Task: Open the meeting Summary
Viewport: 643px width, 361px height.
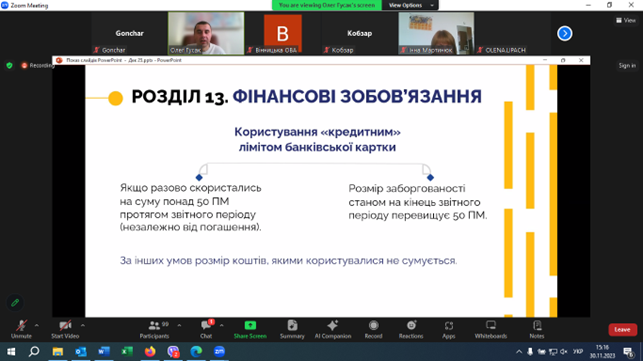Action: click(x=292, y=329)
